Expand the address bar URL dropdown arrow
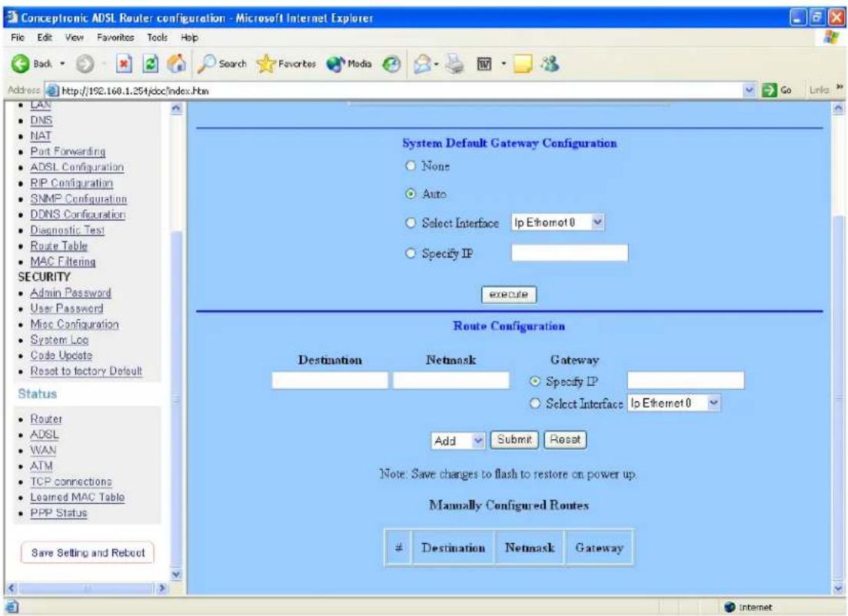848x616 pixels. pos(749,90)
